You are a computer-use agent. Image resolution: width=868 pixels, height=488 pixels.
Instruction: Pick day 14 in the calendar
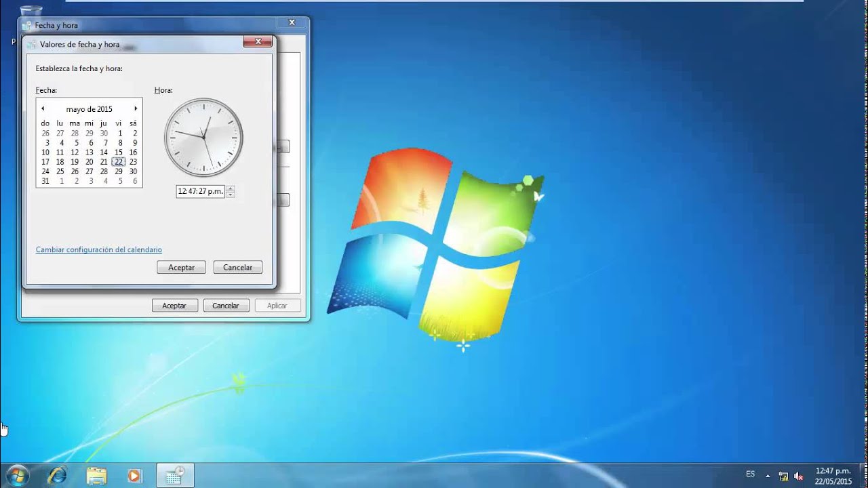point(104,152)
